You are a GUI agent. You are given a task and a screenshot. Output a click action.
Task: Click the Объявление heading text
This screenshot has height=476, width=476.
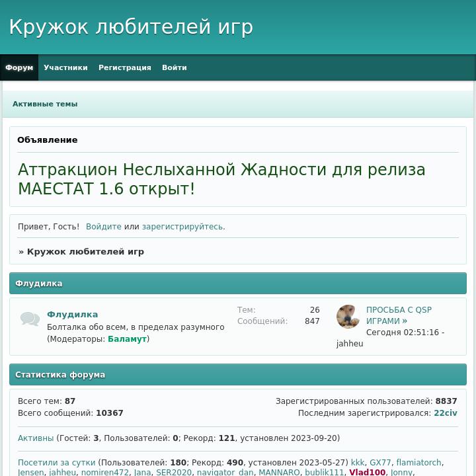pos(48,140)
